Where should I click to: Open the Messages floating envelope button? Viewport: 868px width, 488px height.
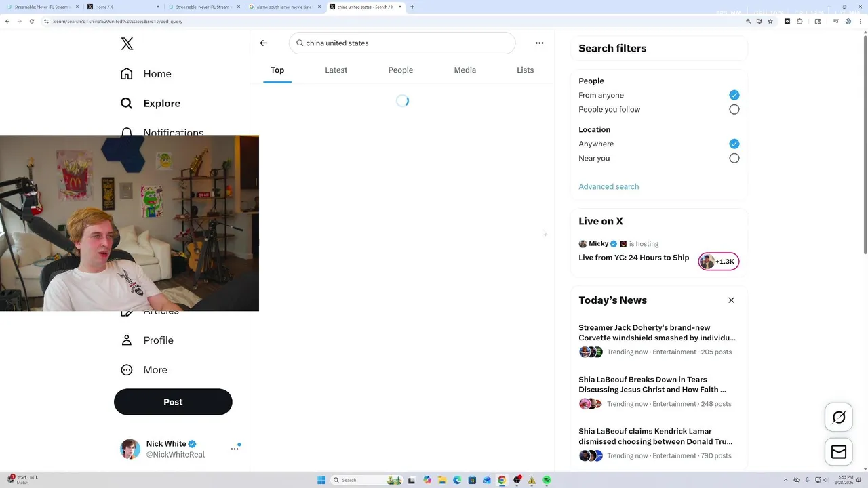[x=839, y=452]
